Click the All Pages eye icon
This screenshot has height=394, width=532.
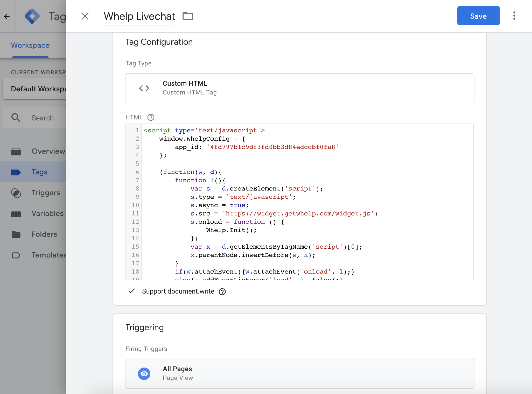[144, 374]
